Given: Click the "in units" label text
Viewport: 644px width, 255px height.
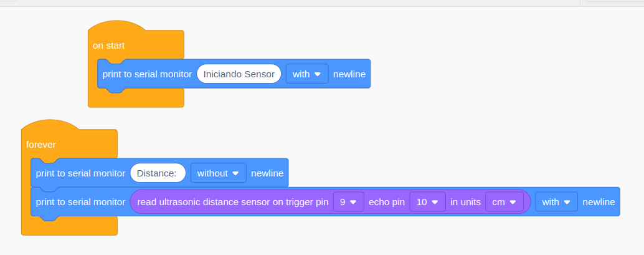Looking at the screenshot, I should [x=465, y=202].
